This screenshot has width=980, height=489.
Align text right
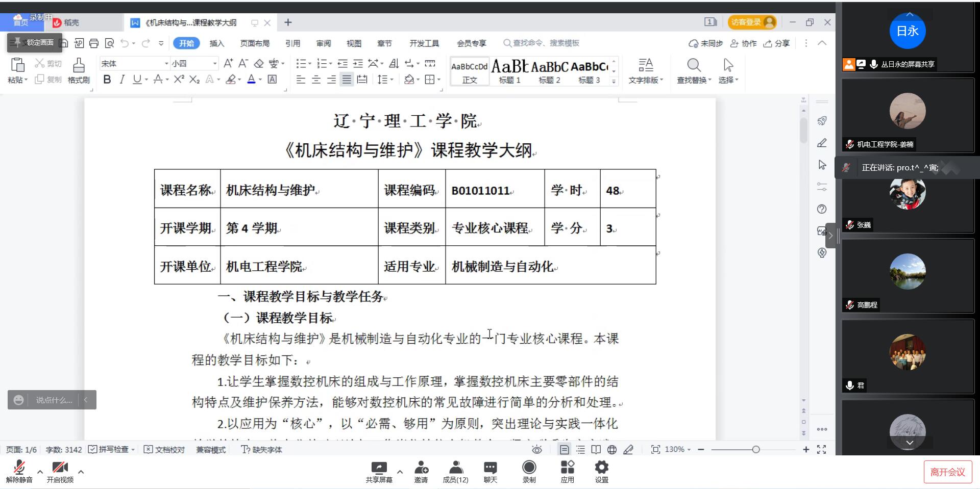(331, 79)
